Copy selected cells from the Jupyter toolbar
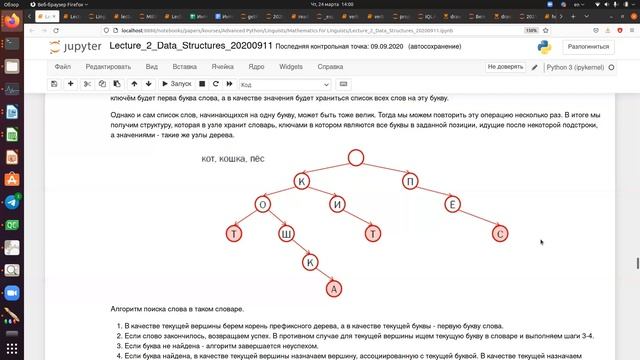Screen dimensions: 640x360 [x=102, y=84]
